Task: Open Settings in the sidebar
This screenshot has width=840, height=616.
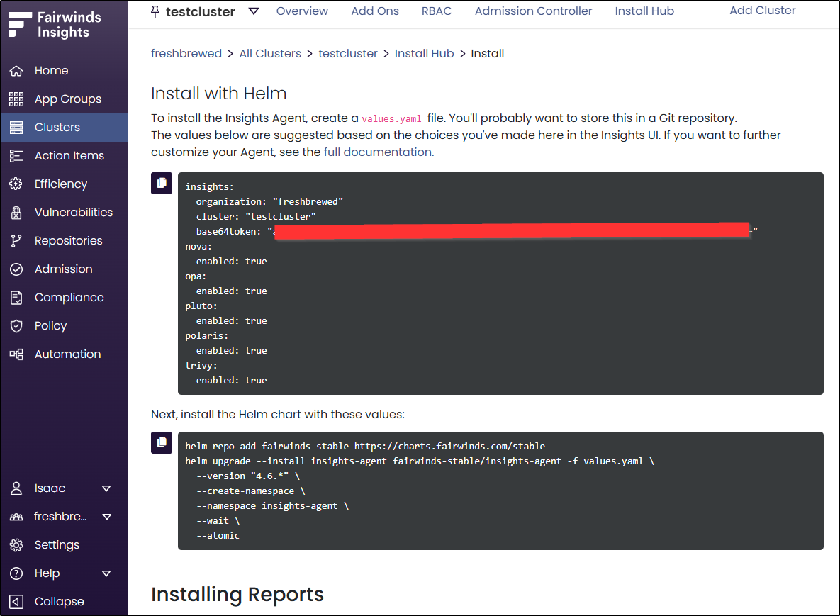Action: click(x=57, y=545)
